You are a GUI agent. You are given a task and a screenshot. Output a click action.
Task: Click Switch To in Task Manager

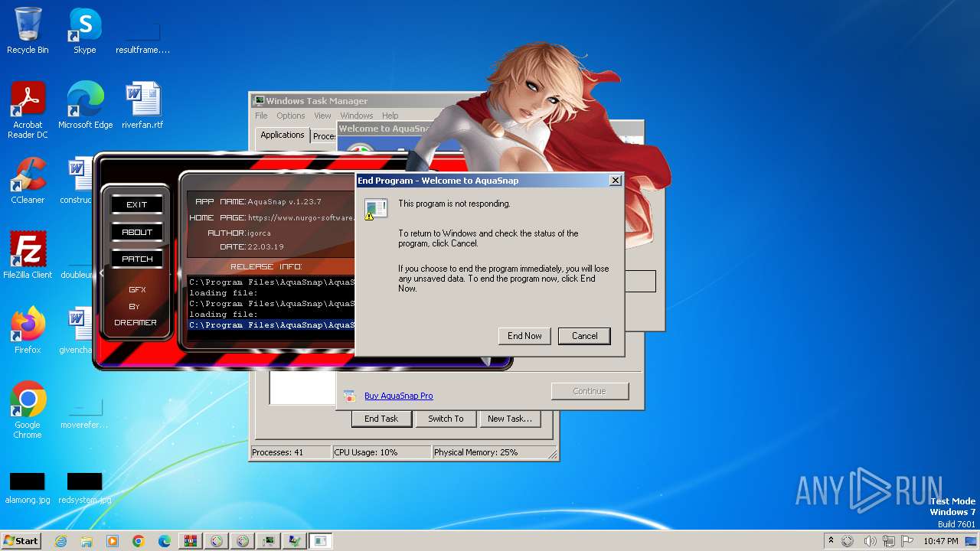click(x=446, y=419)
